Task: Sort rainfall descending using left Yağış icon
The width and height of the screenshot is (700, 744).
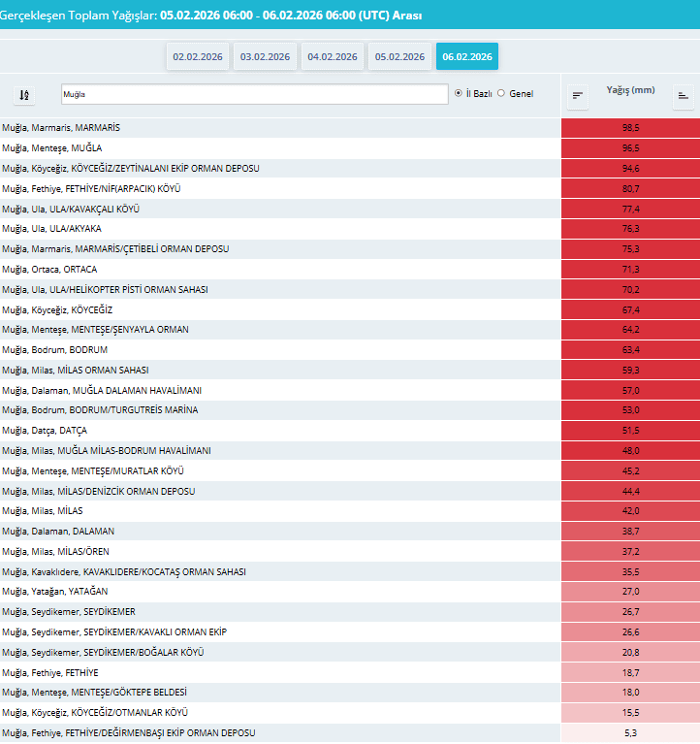Action: pyautogui.click(x=578, y=95)
